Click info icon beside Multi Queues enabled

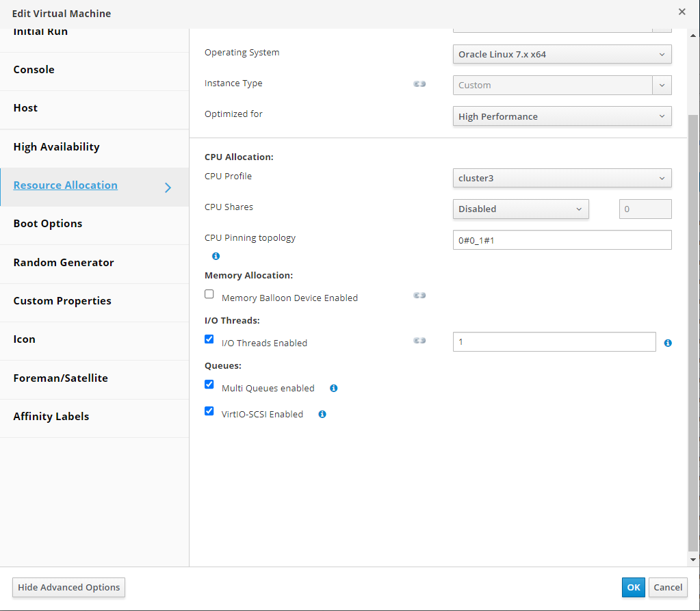334,388
